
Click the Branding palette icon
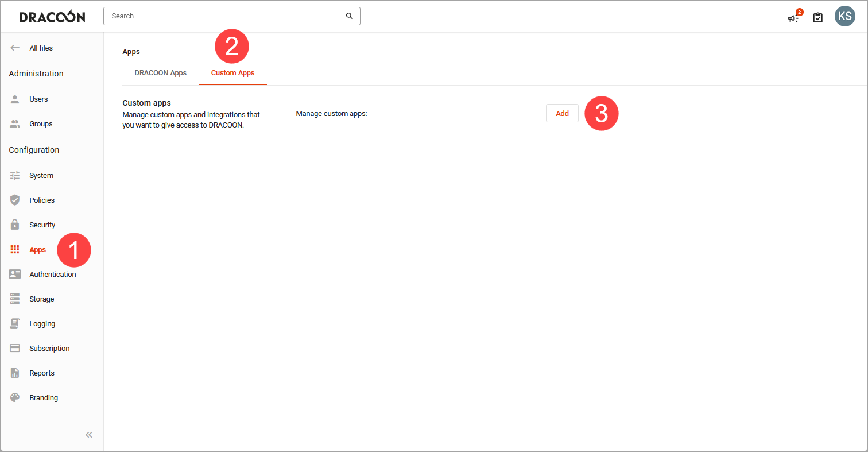click(15, 398)
